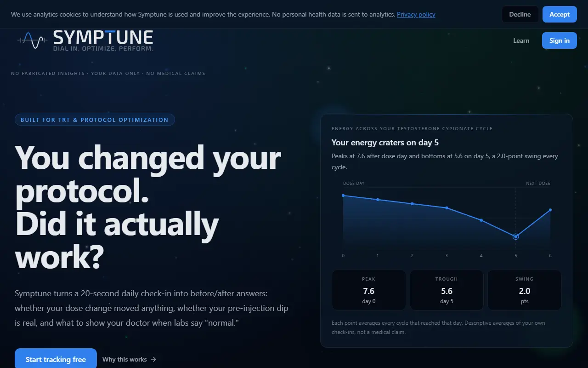This screenshot has width=588, height=368.
Task: Accept analytics cookies
Action: coord(560,14)
